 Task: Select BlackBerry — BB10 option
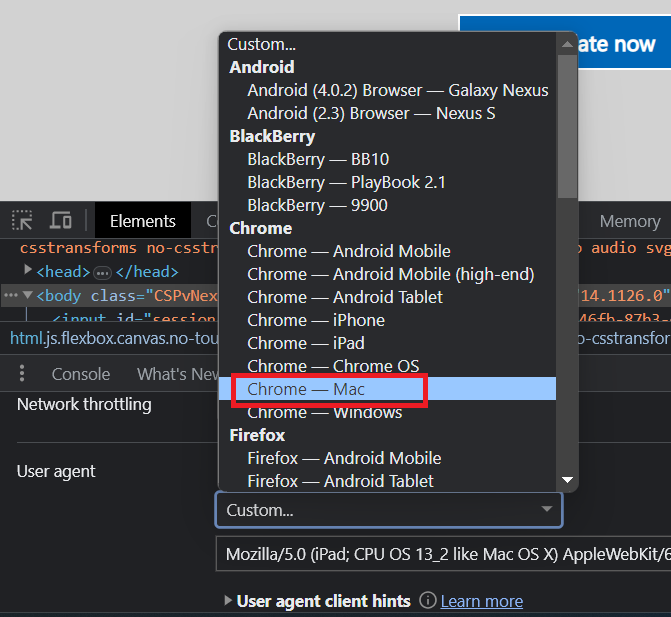click(x=387, y=159)
